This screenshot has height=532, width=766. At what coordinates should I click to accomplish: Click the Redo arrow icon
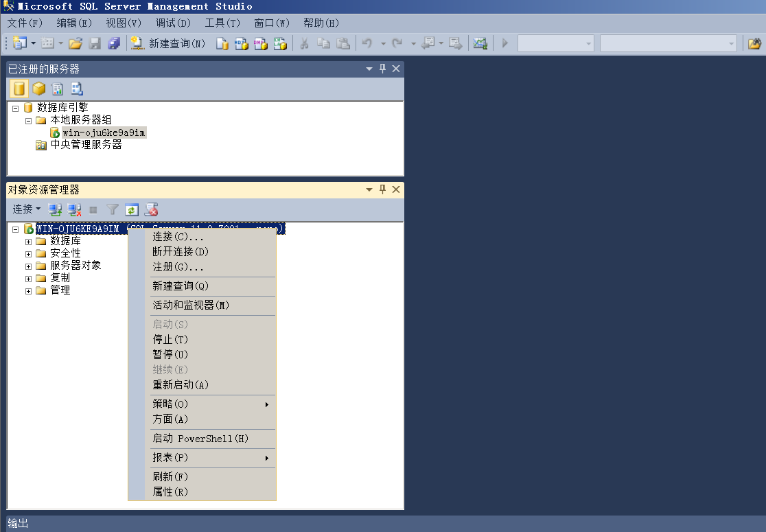[397, 43]
